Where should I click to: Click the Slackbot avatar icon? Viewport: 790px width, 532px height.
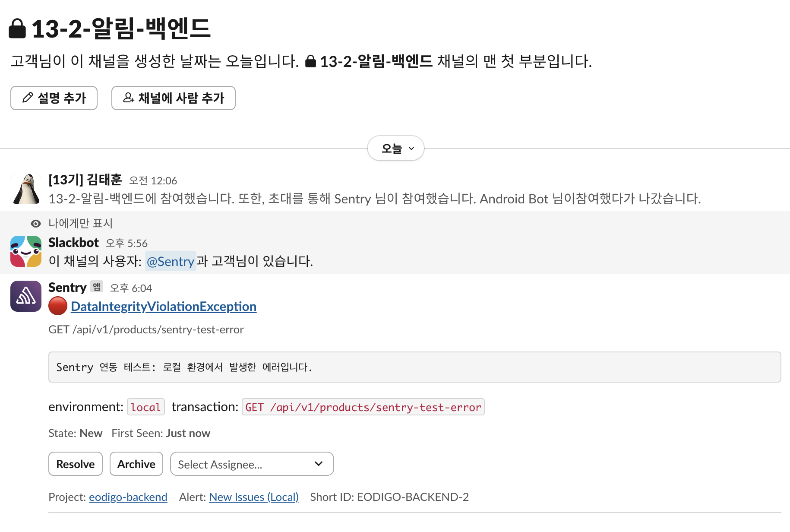(26, 251)
